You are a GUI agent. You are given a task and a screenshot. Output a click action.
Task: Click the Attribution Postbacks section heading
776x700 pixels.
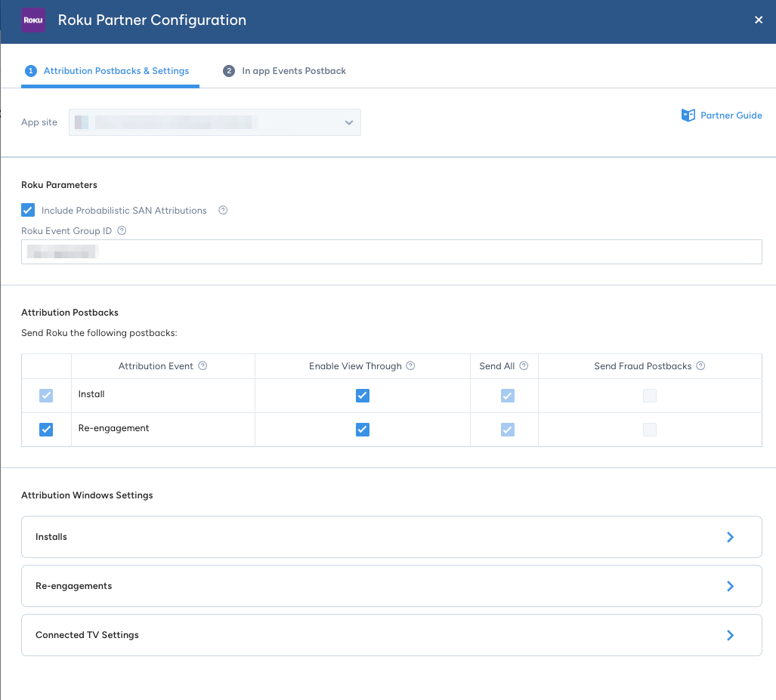(70, 312)
